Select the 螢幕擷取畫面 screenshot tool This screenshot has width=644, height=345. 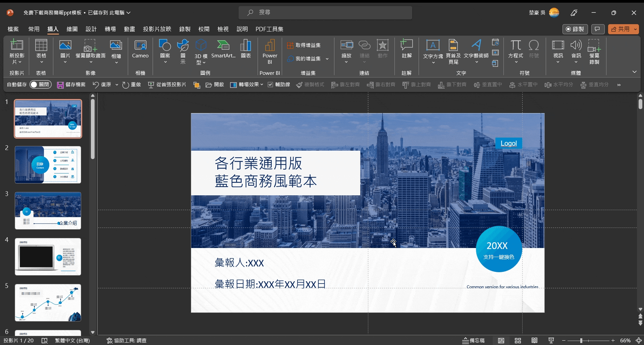91,51
